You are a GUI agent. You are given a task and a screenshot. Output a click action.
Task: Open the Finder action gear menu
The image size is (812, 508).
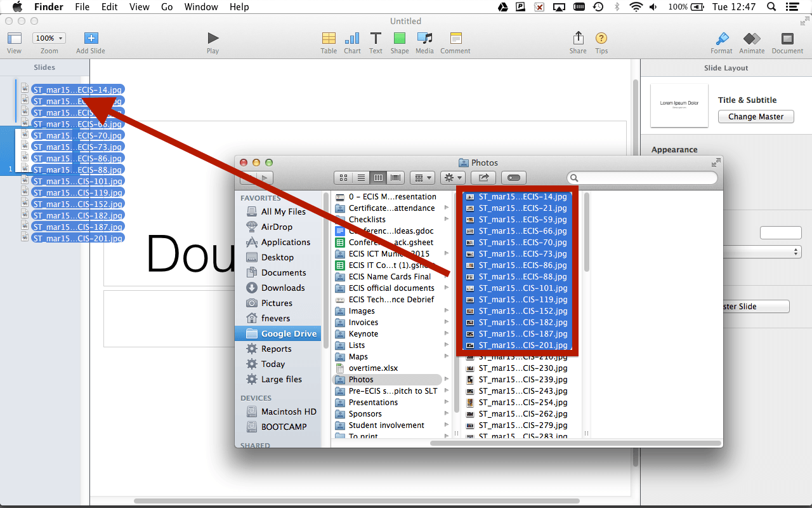(x=453, y=177)
